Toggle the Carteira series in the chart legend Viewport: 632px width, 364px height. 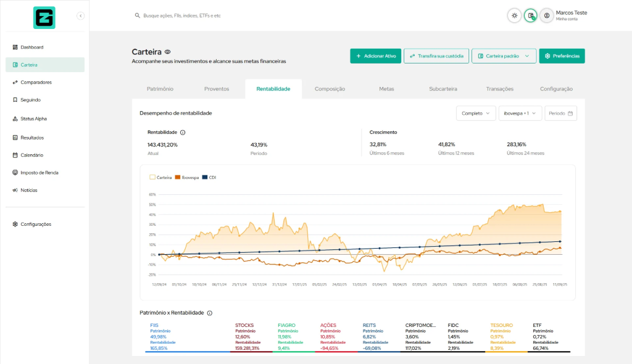(161, 177)
